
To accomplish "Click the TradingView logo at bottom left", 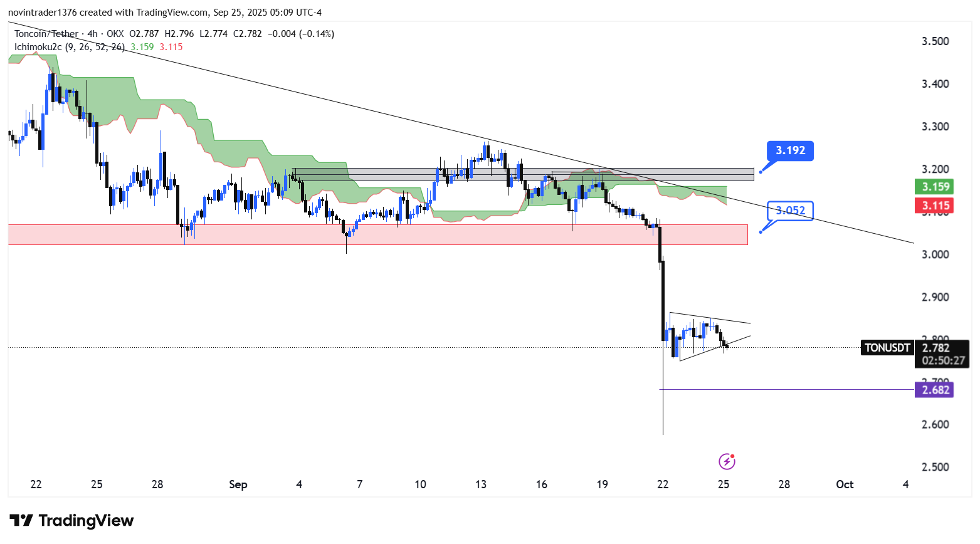I will [x=71, y=521].
